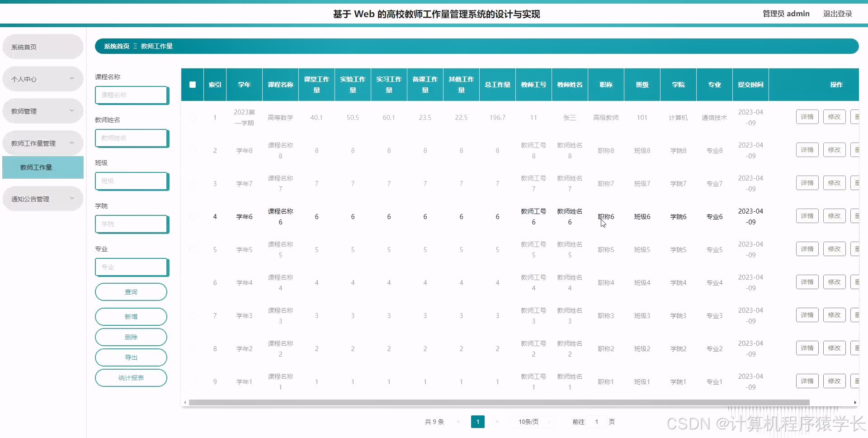The width and height of the screenshot is (868, 438).
Task: Expand the 教师管理 sidebar section
Action: 42,110
